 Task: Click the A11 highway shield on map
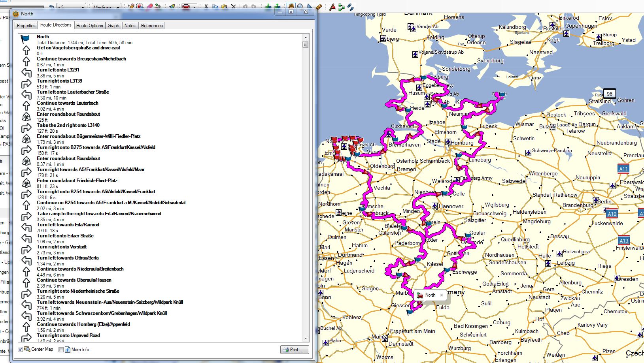click(x=623, y=169)
